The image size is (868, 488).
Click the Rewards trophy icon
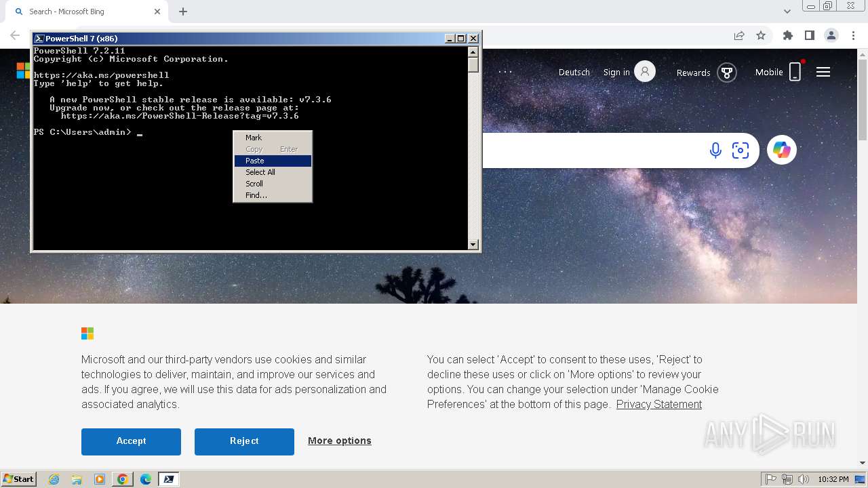(727, 72)
